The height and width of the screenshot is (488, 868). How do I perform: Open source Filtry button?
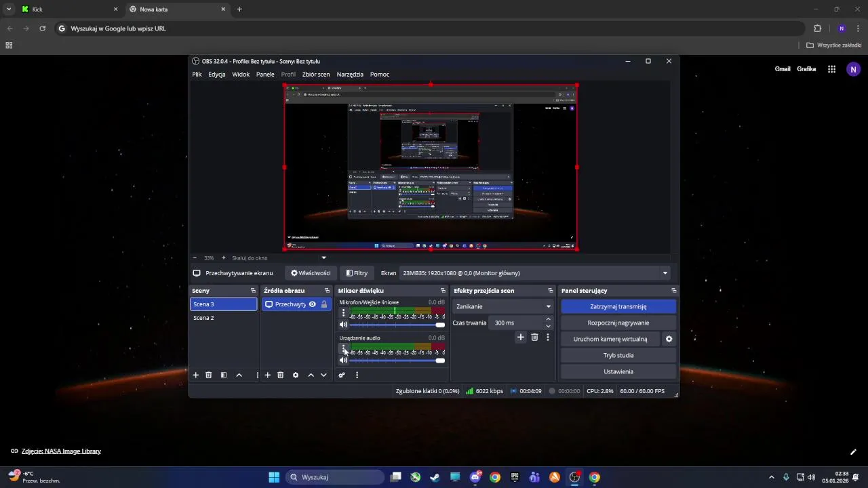[x=357, y=273]
